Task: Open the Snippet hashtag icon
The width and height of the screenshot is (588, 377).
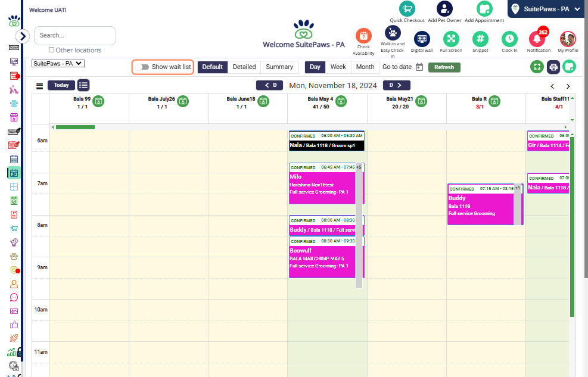Action: (x=480, y=39)
